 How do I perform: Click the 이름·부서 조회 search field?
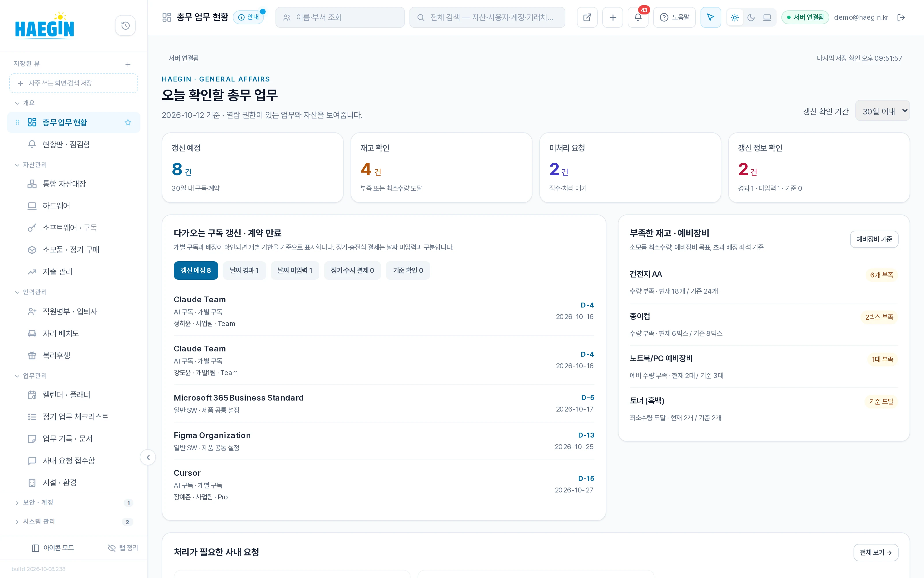click(340, 17)
